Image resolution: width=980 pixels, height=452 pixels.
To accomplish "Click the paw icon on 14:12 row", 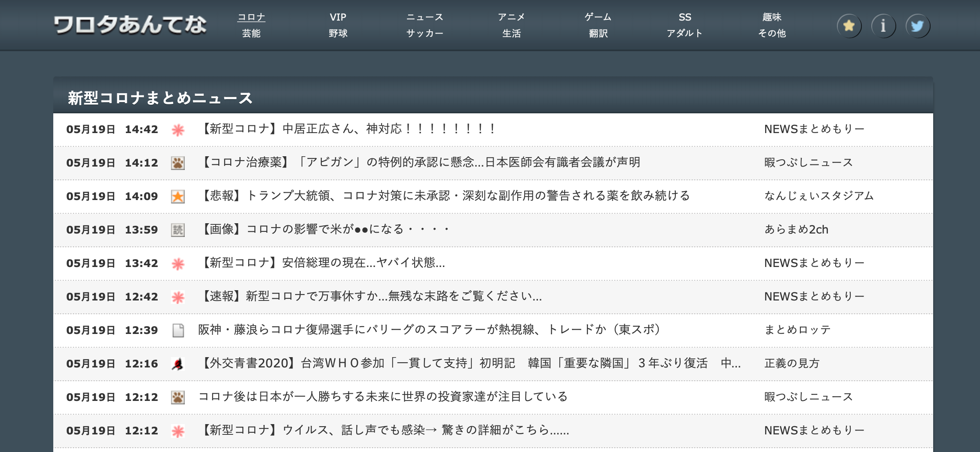I will pyautogui.click(x=178, y=163).
